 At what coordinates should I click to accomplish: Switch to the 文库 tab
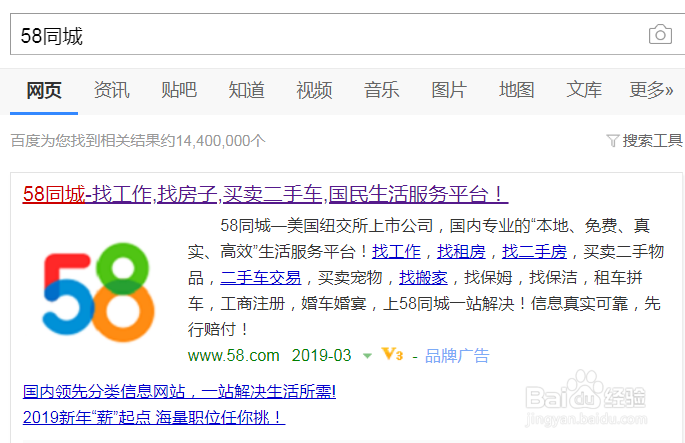coord(584,90)
